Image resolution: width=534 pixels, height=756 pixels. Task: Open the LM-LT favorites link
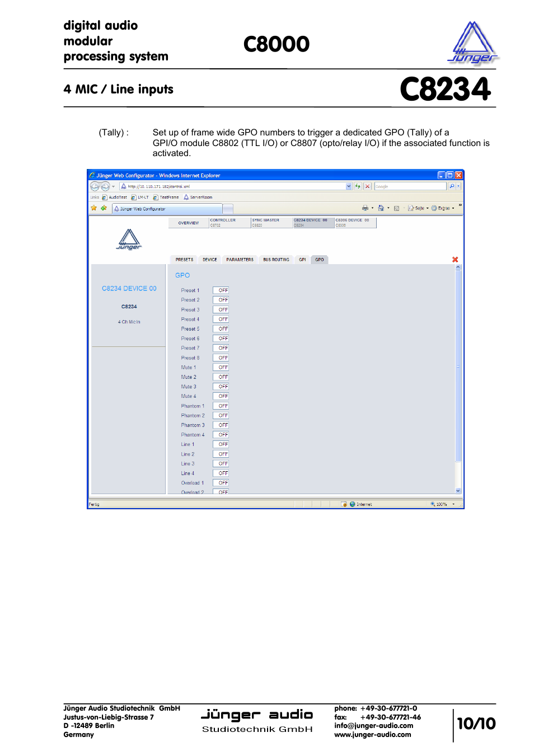tap(140, 198)
